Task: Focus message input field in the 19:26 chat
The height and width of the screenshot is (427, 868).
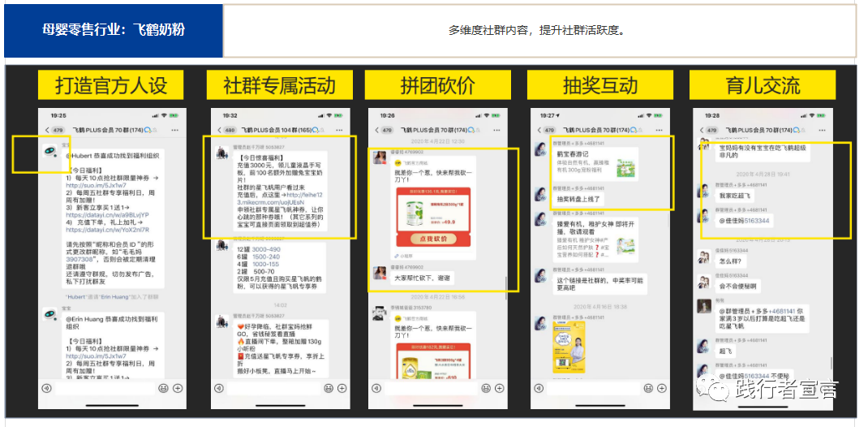Action: [x=432, y=388]
